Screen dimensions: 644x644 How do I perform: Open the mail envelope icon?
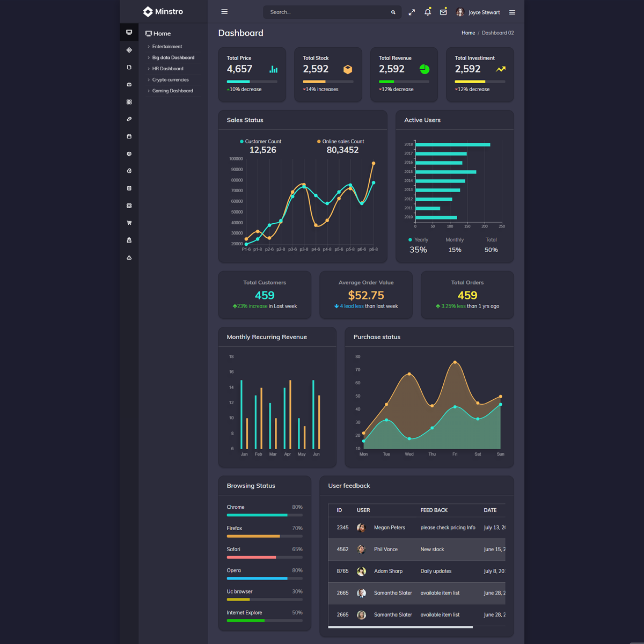click(x=443, y=12)
